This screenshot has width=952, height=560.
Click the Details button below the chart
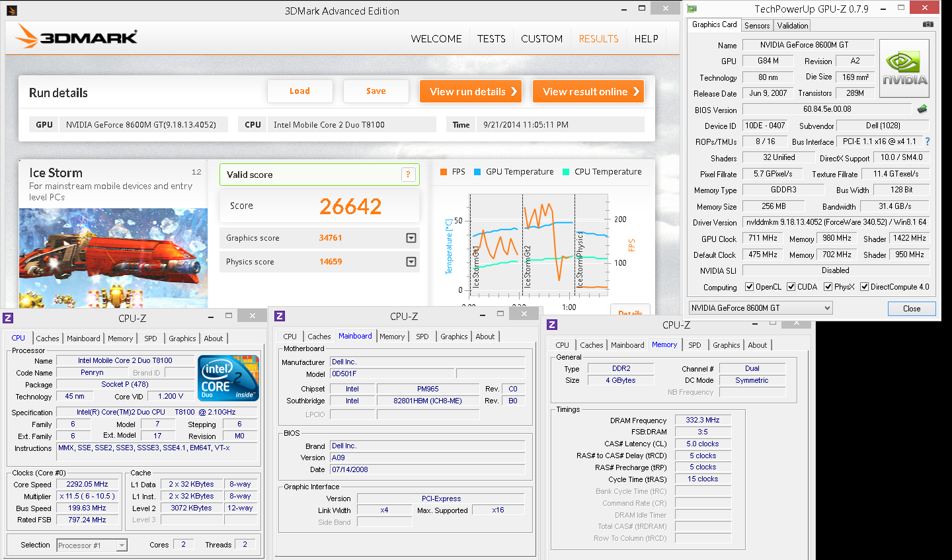click(630, 311)
